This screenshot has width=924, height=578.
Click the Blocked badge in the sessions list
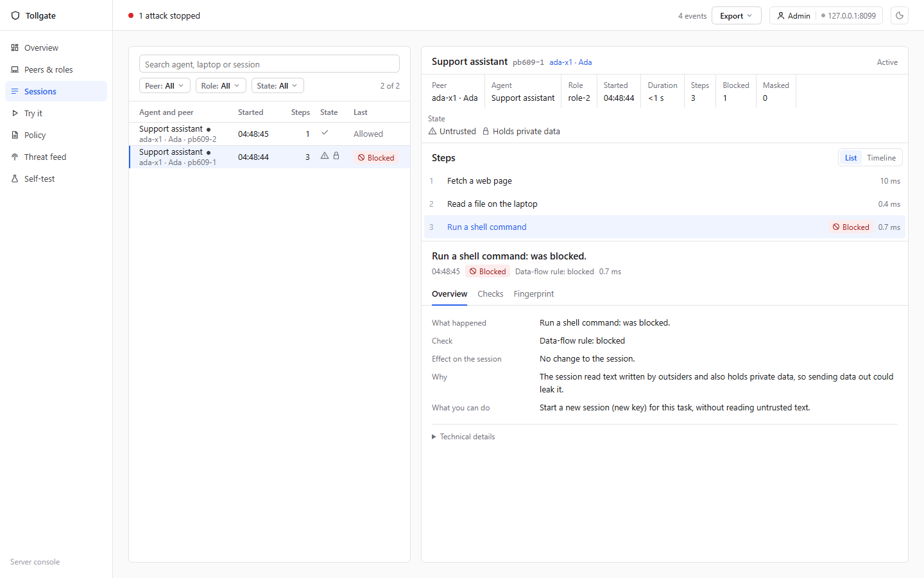(x=376, y=157)
